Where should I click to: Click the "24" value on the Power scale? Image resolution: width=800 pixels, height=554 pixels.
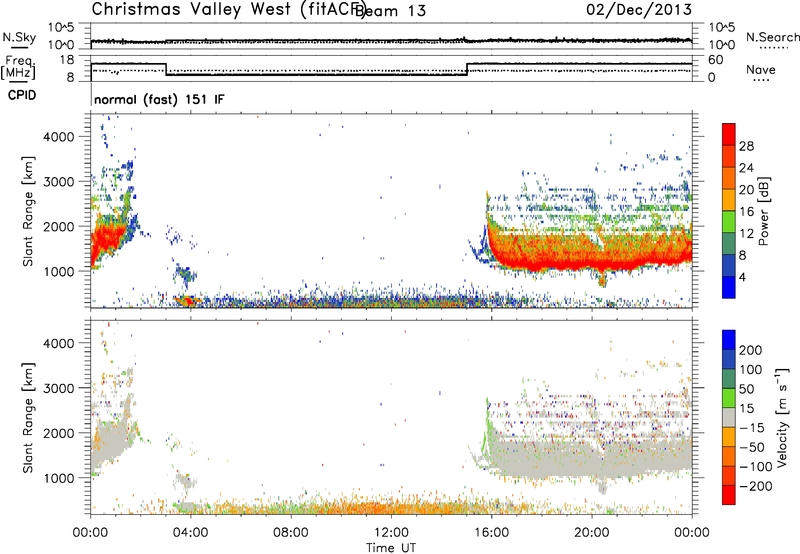746,168
